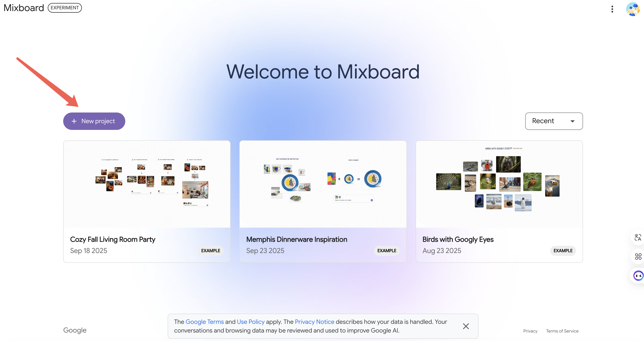
Task: Click the plus icon in New project
Action: pos(74,121)
